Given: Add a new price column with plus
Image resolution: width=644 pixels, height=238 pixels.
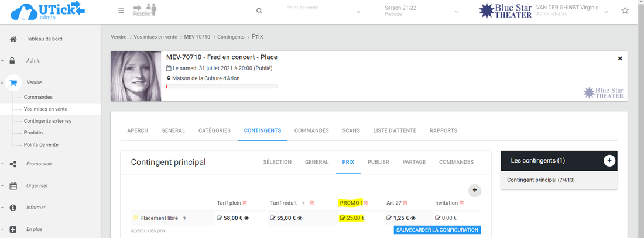Looking at the screenshot, I should tap(475, 190).
